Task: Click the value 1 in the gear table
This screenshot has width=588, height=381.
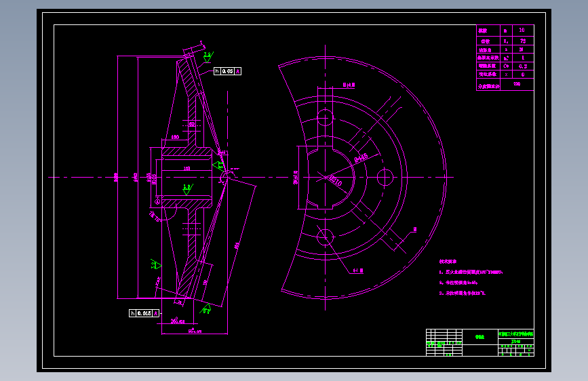Action: (x=523, y=58)
